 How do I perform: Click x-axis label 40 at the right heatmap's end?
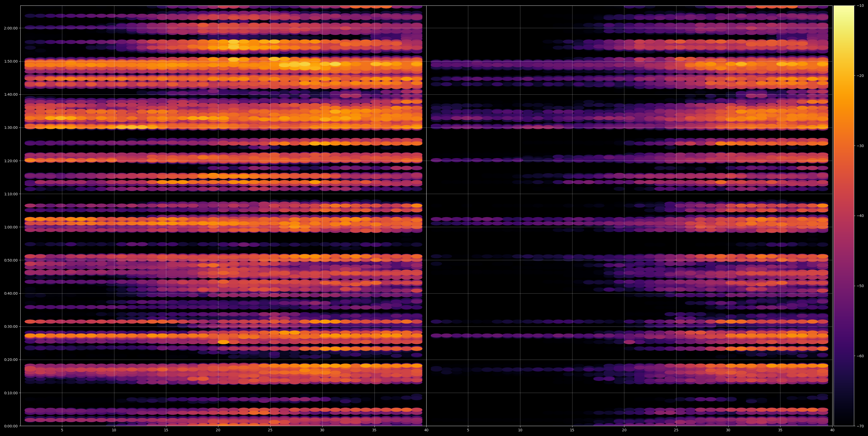pos(832,430)
